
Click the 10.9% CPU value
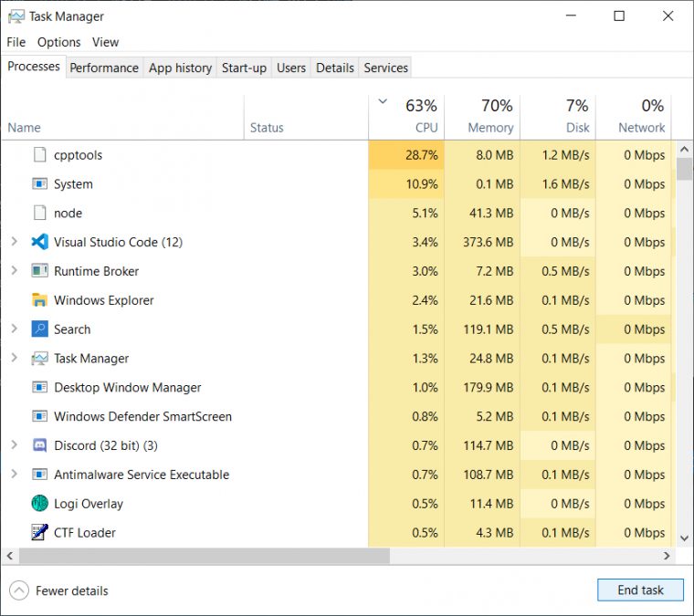click(422, 184)
